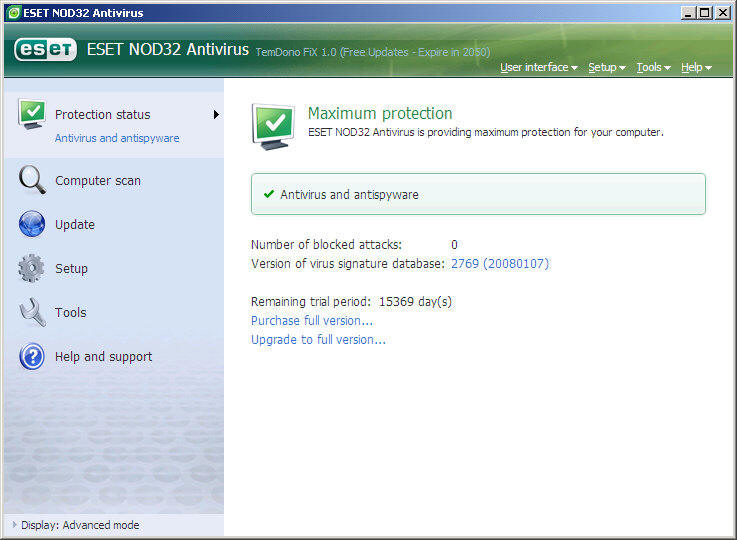Click the large Maximum protection monitor icon

(274, 125)
